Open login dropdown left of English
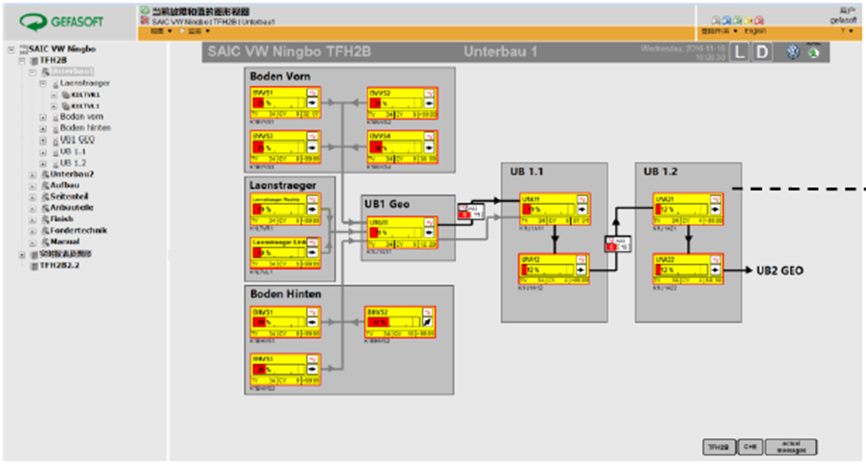866x464 pixels. (719, 31)
